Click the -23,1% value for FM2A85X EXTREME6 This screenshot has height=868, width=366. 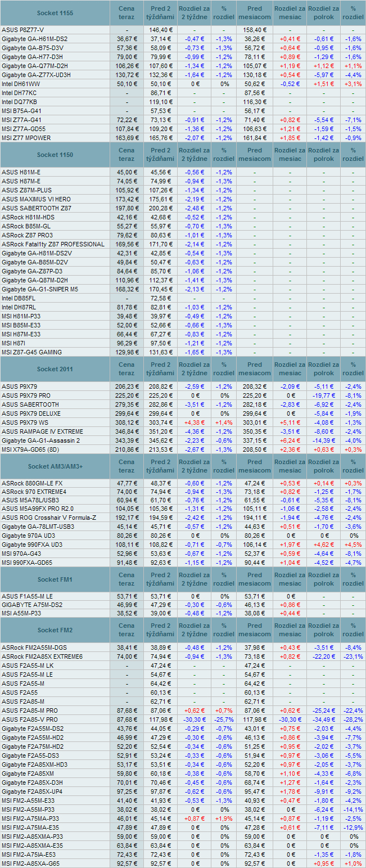[354, 656]
